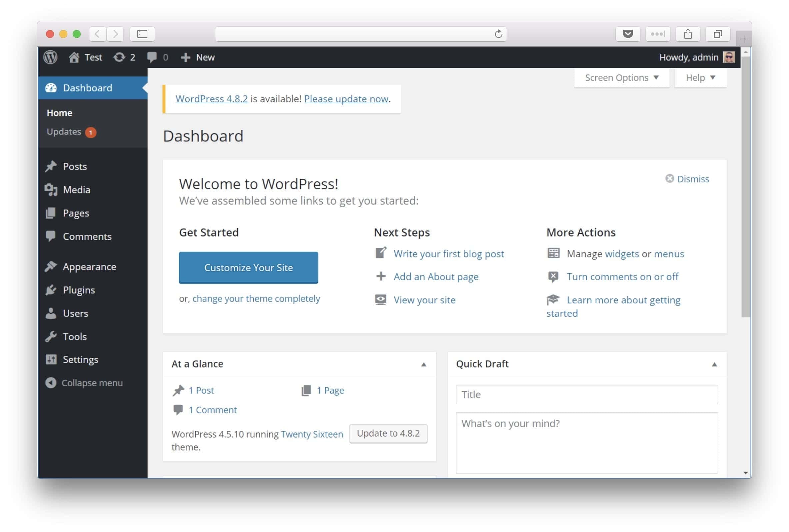Open the Plugins menu in sidebar
This screenshot has width=789, height=532.
point(79,290)
